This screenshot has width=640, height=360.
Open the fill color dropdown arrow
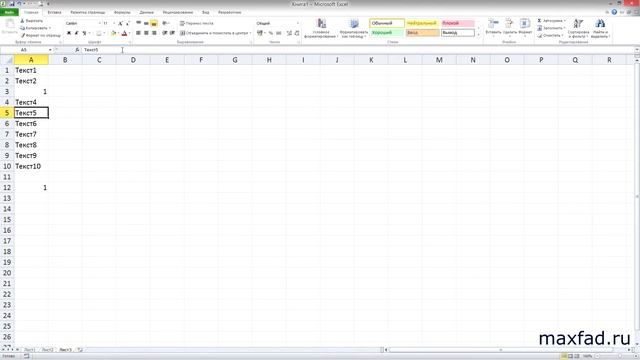tap(118, 33)
